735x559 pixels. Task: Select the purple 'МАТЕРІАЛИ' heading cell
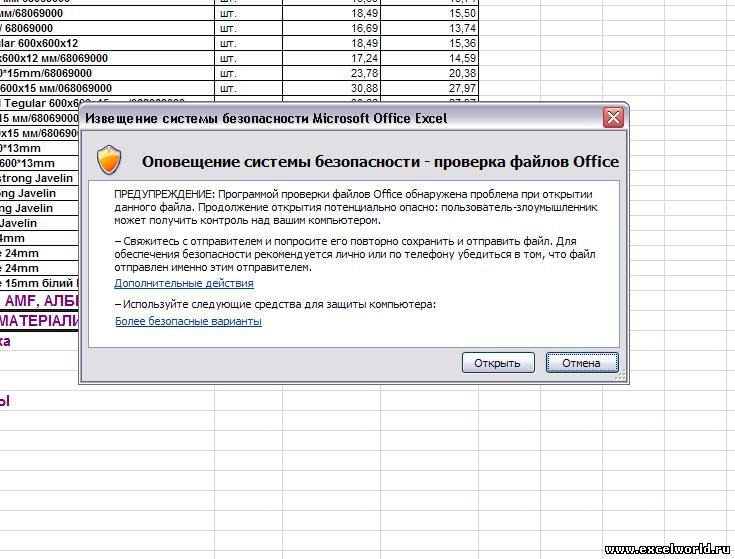(x=39, y=320)
